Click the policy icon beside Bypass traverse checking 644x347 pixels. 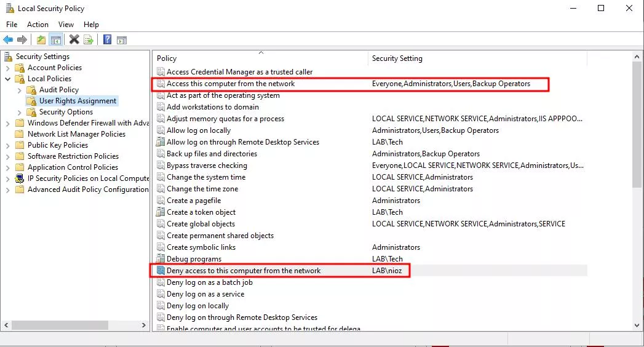point(161,166)
